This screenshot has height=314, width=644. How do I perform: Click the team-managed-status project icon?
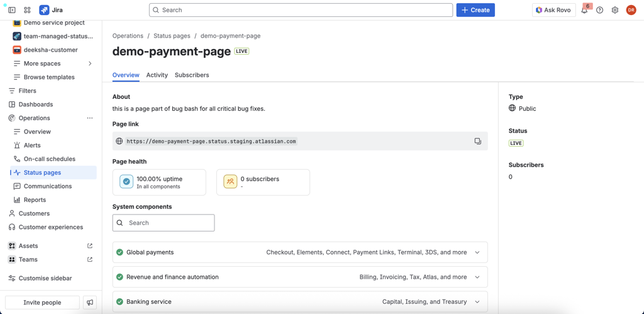[17, 36]
